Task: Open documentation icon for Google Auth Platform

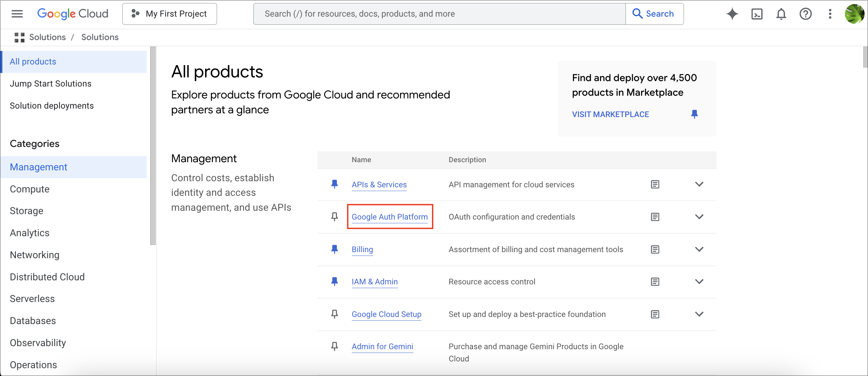Action: pos(655,217)
